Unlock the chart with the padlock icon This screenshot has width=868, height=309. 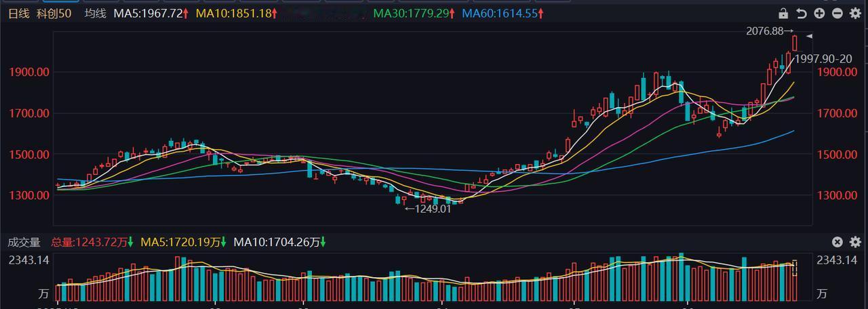tap(783, 14)
